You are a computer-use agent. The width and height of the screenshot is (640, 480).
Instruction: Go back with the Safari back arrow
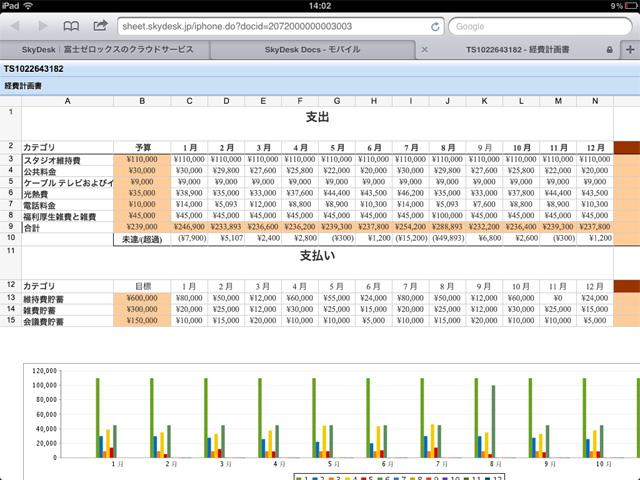pos(15,26)
